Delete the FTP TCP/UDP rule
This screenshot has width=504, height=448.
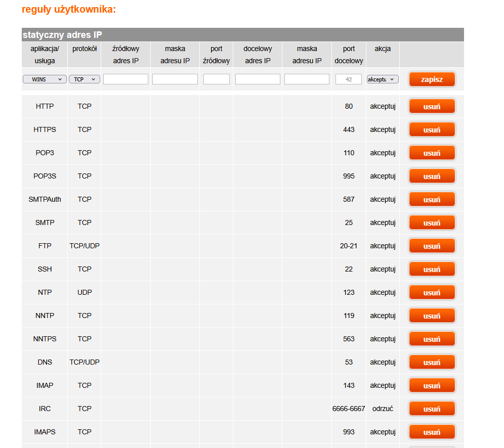[432, 246]
